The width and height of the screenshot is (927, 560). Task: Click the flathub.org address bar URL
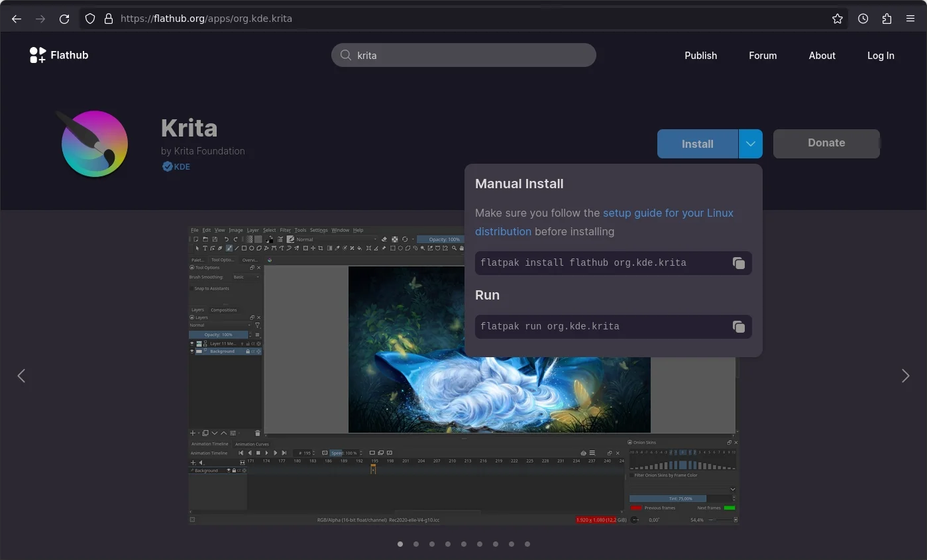[206, 19]
